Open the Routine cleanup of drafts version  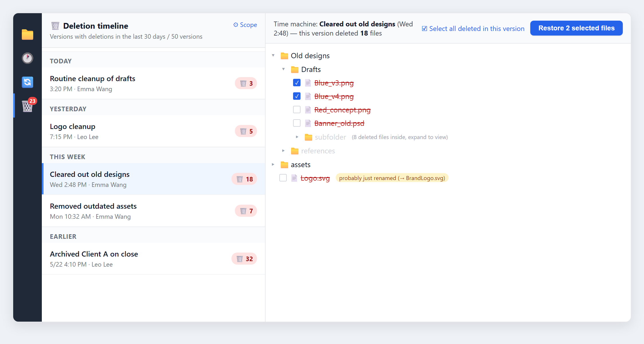pos(154,83)
